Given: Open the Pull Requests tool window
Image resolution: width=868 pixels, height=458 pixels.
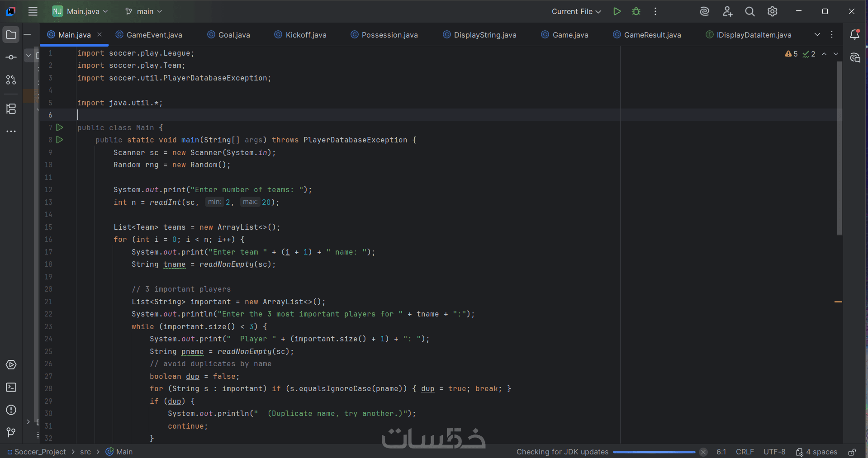Looking at the screenshot, I should [11, 80].
